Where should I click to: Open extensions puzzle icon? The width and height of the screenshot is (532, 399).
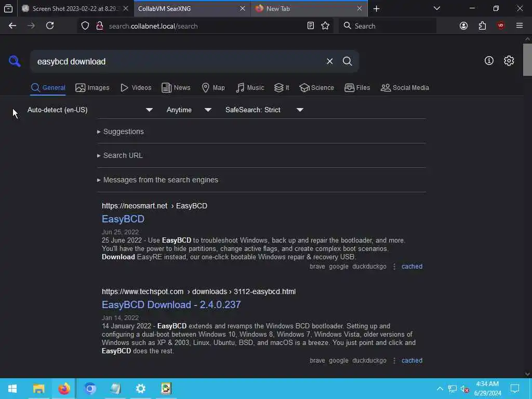pos(482,26)
